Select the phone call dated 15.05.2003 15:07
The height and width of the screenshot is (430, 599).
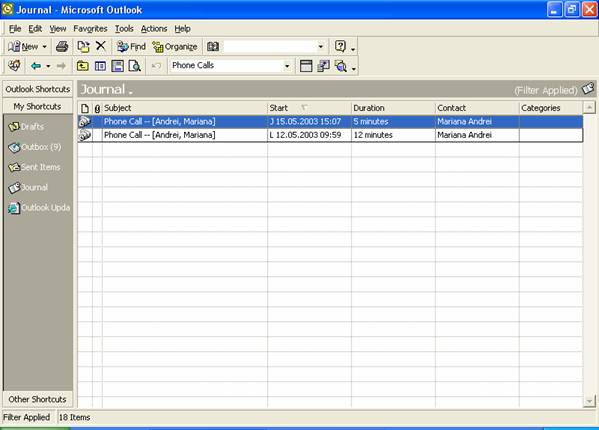point(330,121)
